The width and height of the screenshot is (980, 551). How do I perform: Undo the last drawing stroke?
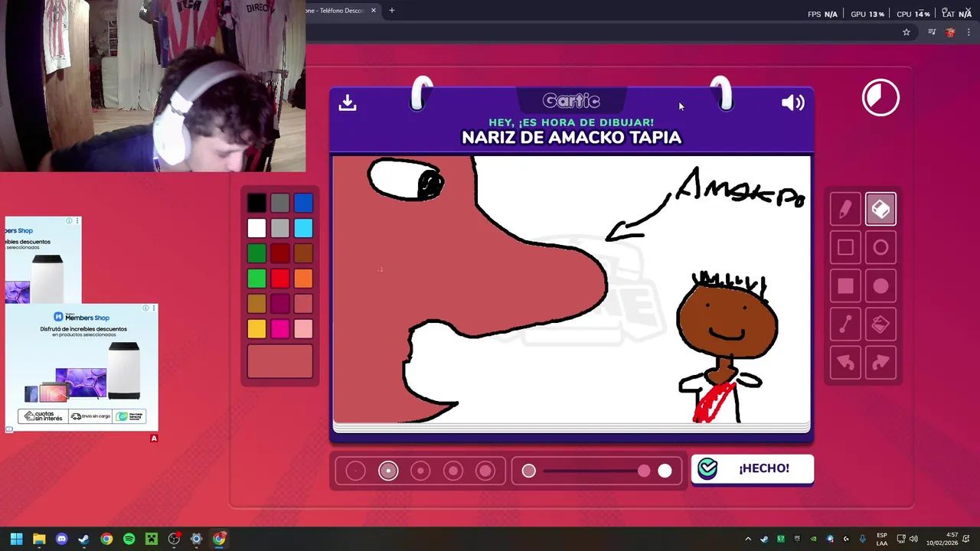coord(845,363)
